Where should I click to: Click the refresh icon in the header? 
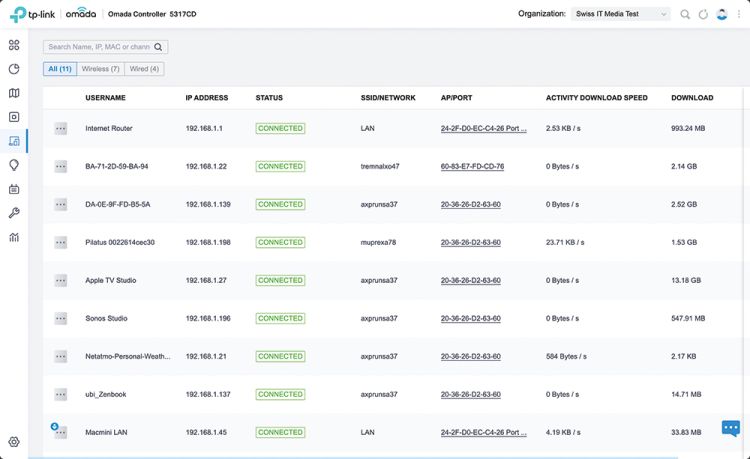coord(703,14)
